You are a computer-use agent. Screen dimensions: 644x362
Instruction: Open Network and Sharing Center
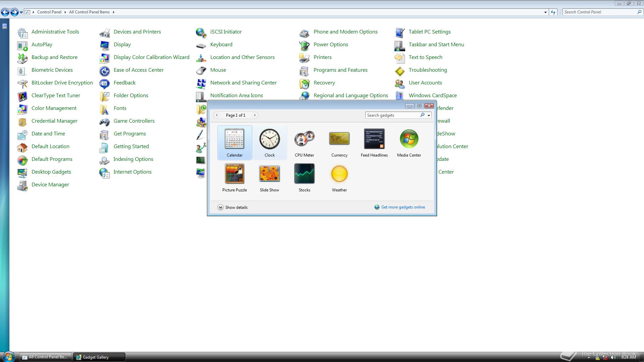(x=244, y=82)
